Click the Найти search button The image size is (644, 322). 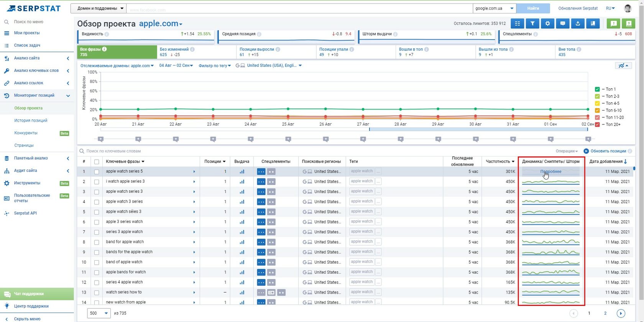click(x=533, y=8)
